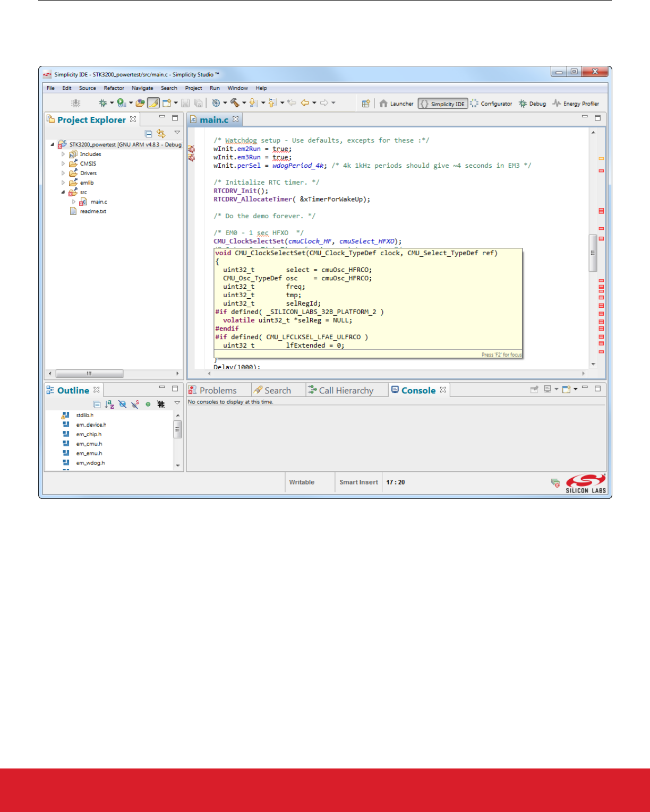
Task: Click the Silicon Labs logo in status bar
Action: point(586,483)
